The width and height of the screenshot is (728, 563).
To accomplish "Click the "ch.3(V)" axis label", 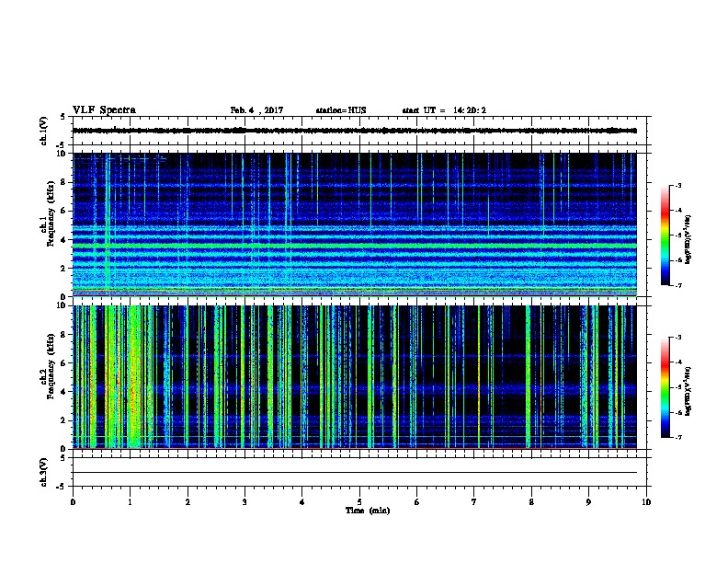I will (44, 472).
